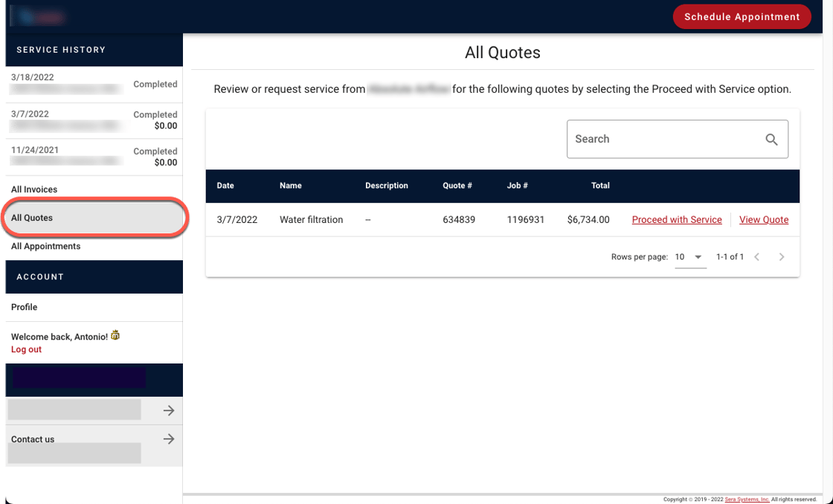
Task: Open the 11/24/2021 completed service entry
Action: (94, 156)
